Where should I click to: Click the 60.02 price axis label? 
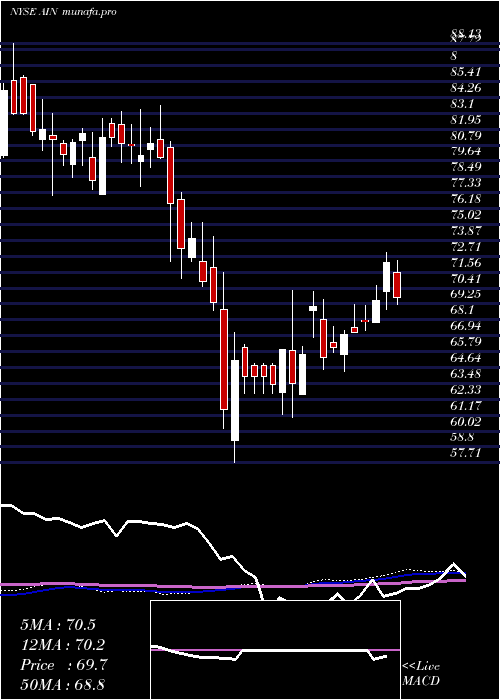pos(467,421)
